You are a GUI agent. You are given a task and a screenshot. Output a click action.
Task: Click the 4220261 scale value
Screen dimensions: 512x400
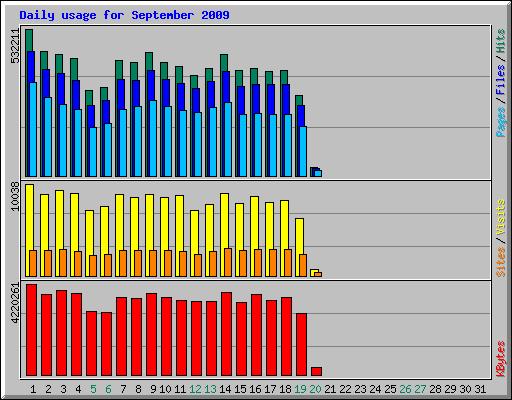[15, 303]
